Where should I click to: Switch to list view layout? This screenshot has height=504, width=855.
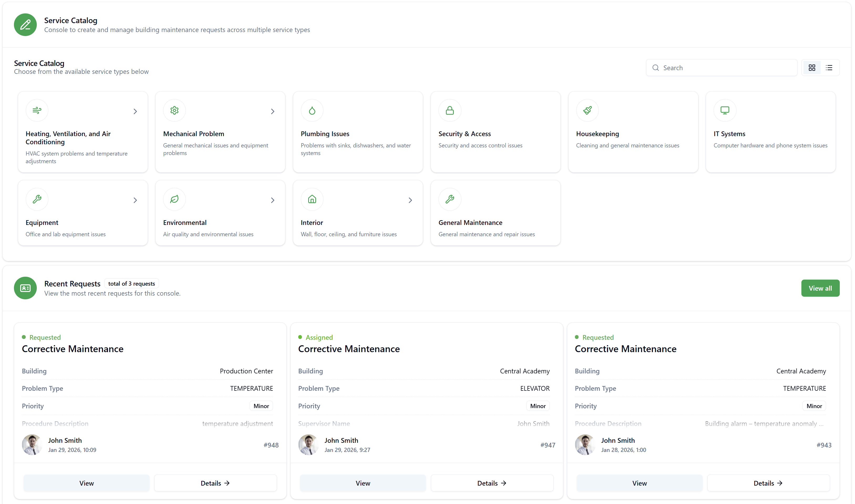click(829, 68)
